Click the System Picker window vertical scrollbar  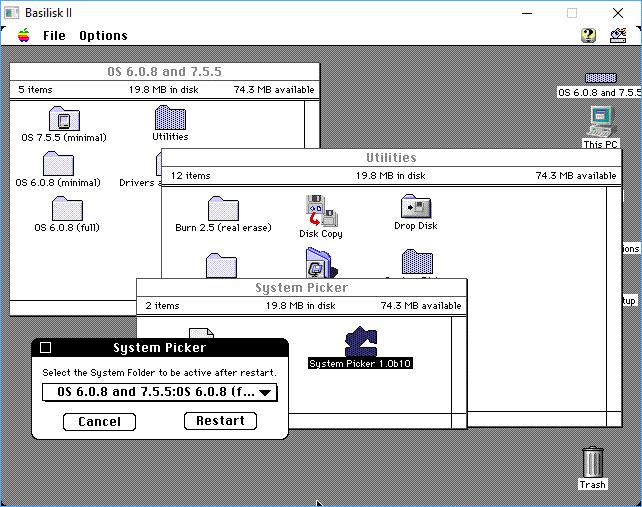(459, 364)
